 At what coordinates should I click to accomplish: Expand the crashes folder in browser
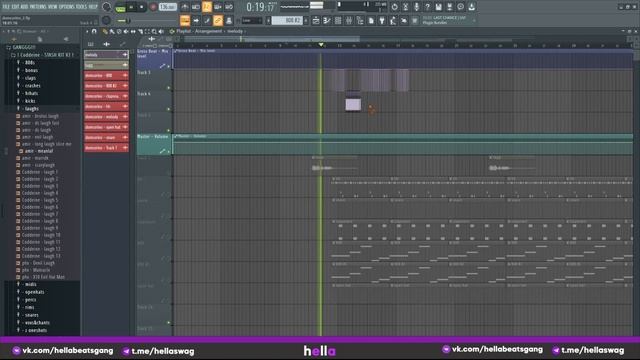(x=32, y=86)
